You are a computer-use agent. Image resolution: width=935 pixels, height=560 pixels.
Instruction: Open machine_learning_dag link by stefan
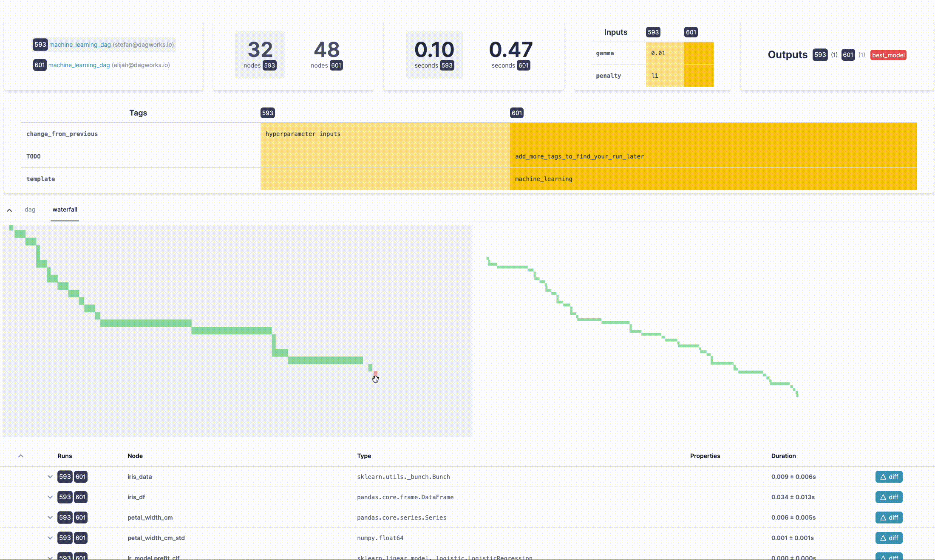pos(80,45)
